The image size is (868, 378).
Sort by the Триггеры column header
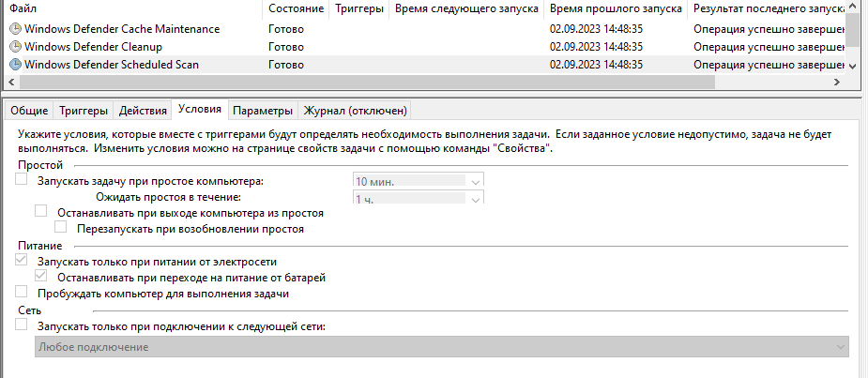359,8
